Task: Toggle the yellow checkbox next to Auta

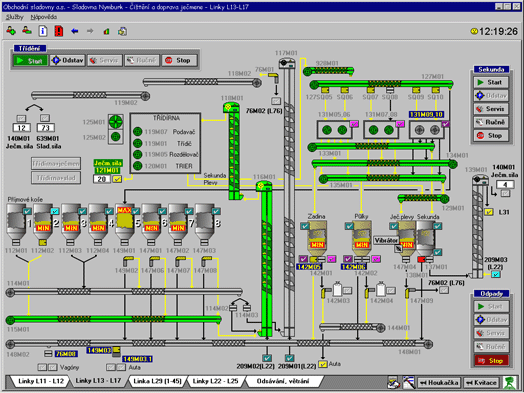Action: pyautogui.click(x=322, y=364)
